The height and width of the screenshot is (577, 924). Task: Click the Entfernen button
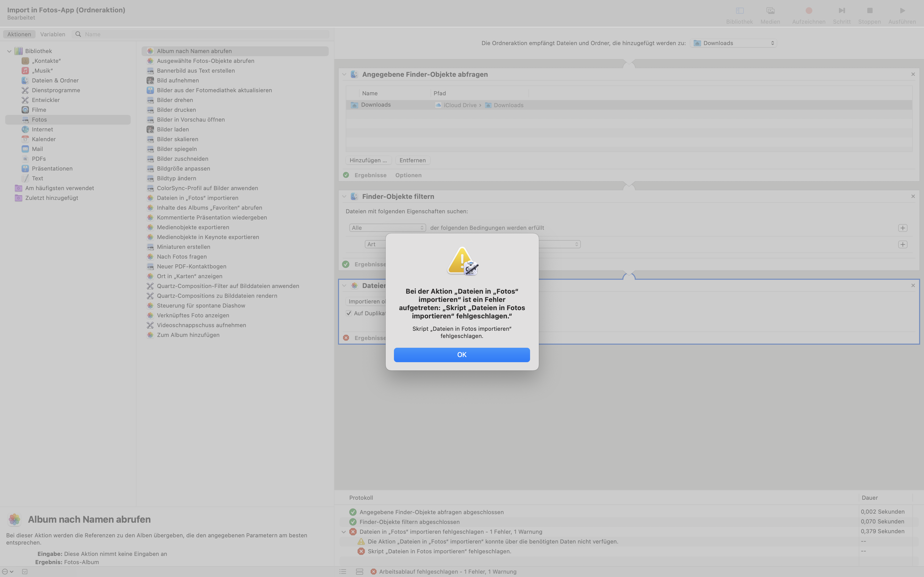click(x=412, y=160)
